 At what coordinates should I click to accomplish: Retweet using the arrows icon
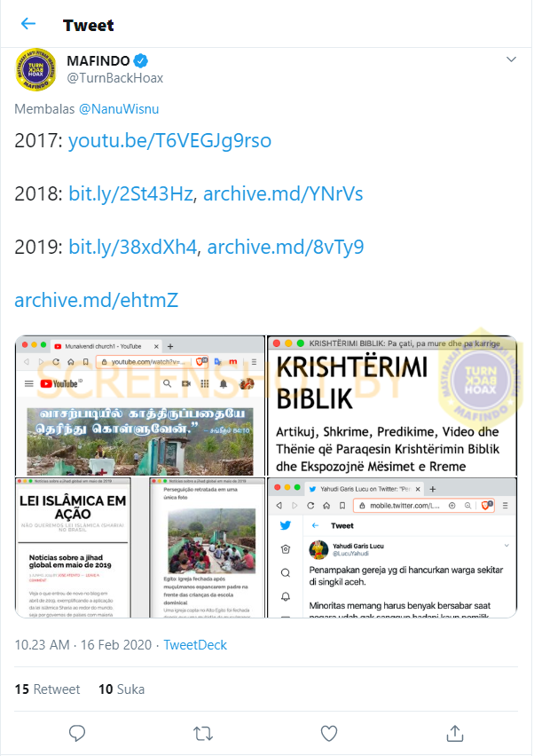click(203, 733)
